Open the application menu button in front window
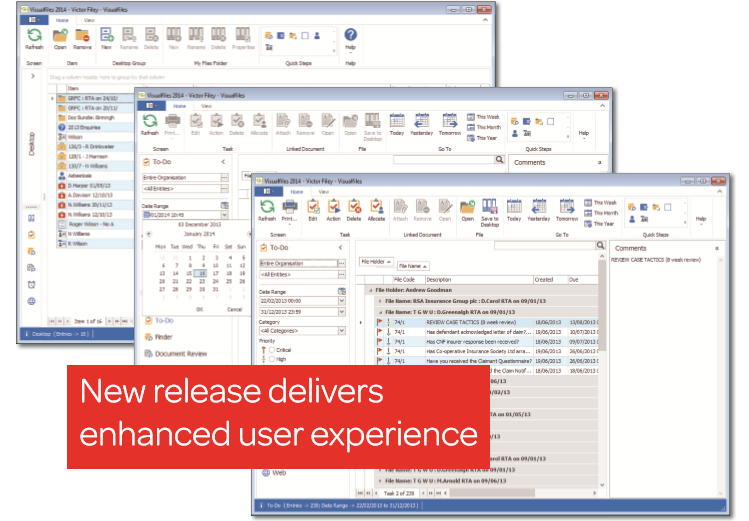The width and height of the screenshot is (749, 521). 269,191
